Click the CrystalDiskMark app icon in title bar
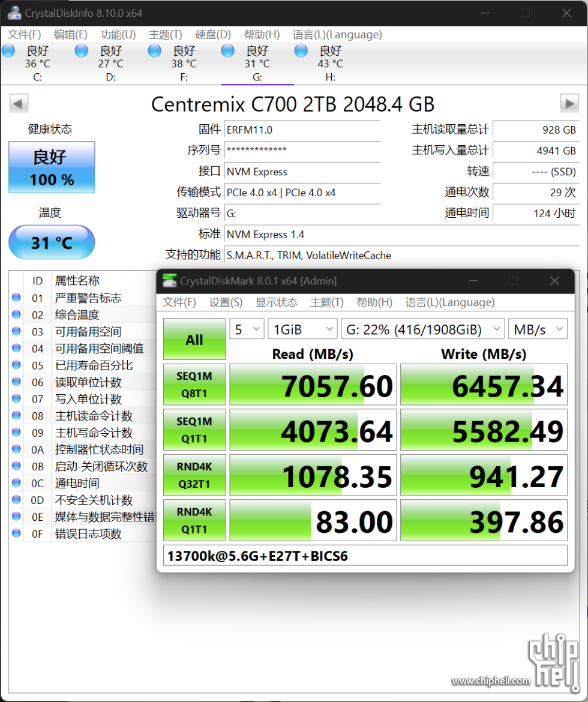This screenshot has width=588, height=702. click(x=169, y=281)
